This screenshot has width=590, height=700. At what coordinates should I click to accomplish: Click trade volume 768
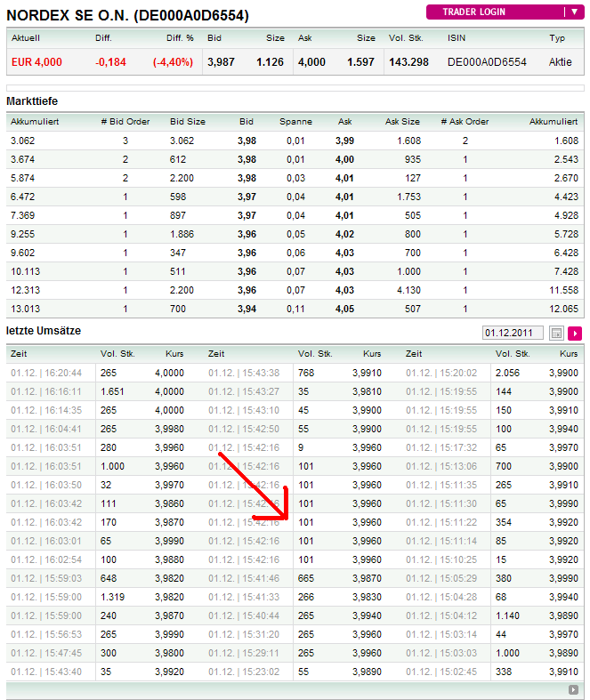[x=306, y=373]
